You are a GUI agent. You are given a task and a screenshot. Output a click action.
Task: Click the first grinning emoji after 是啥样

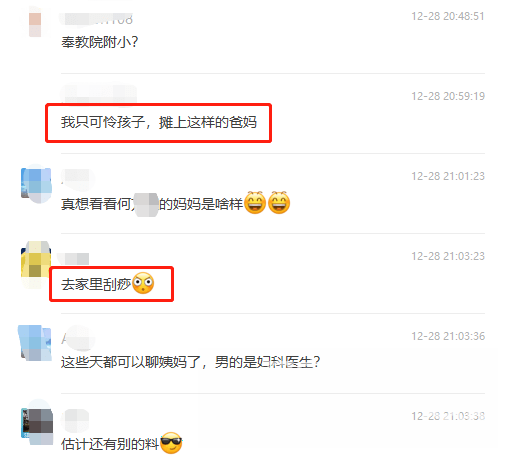[x=255, y=202]
